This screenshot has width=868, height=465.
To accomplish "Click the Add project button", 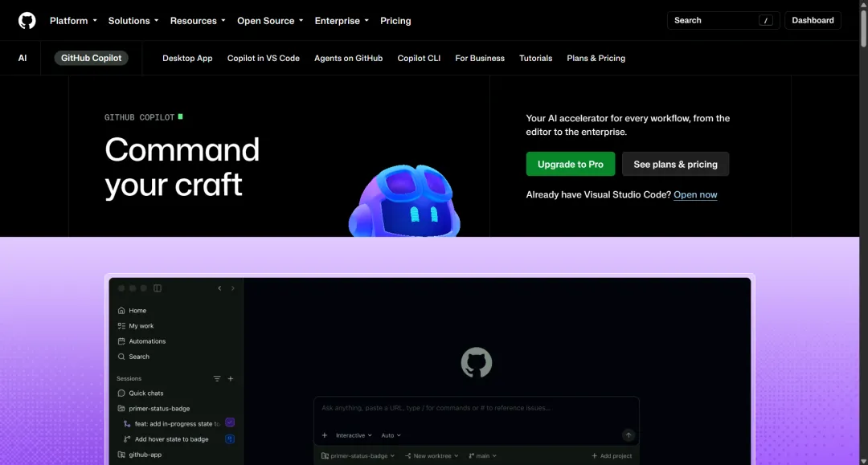I will pyautogui.click(x=612, y=455).
